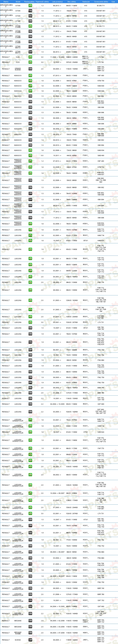Click the ON icon for Megane 09.2005 -> 02.2008
The height and width of the screenshot is (644, 118).
30,621
